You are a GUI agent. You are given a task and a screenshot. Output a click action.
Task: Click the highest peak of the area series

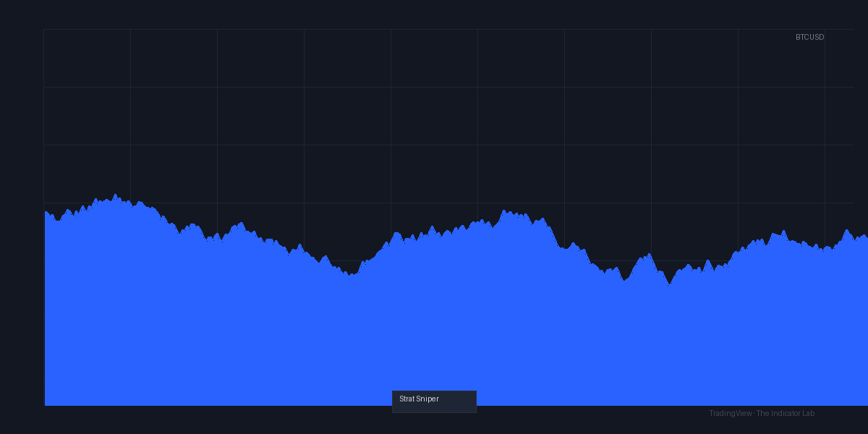(x=115, y=195)
